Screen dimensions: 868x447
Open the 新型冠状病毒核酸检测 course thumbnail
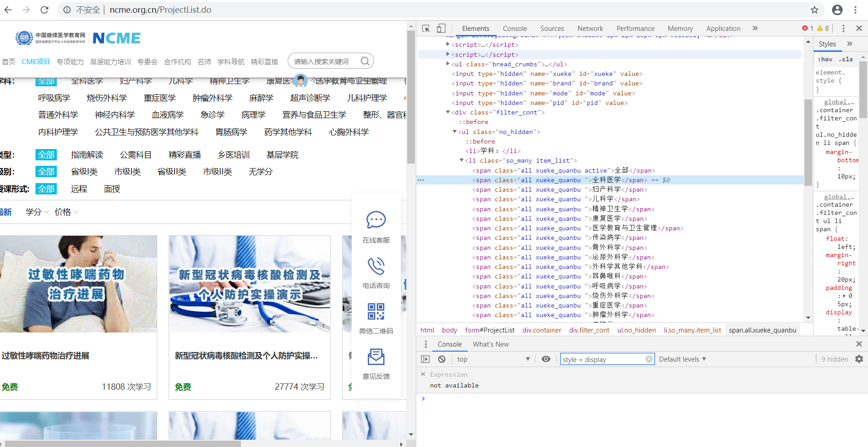point(249,284)
